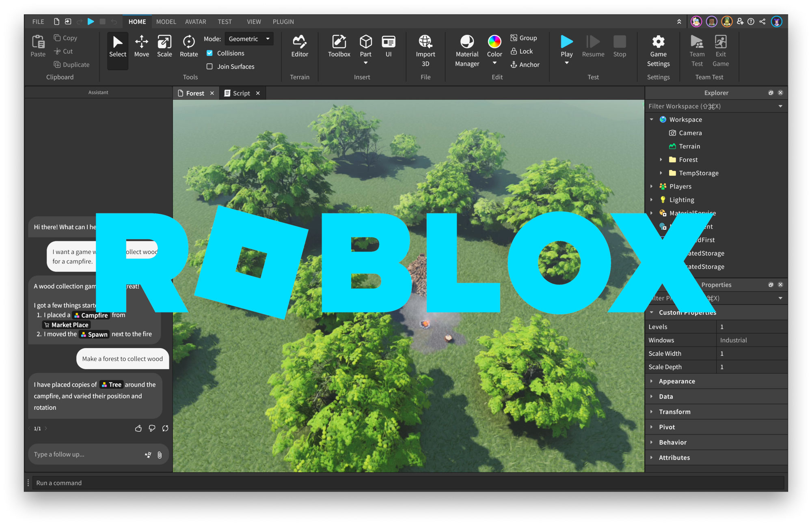Click the Duplicate button
This screenshot has width=812, height=525.
click(71, 65)
